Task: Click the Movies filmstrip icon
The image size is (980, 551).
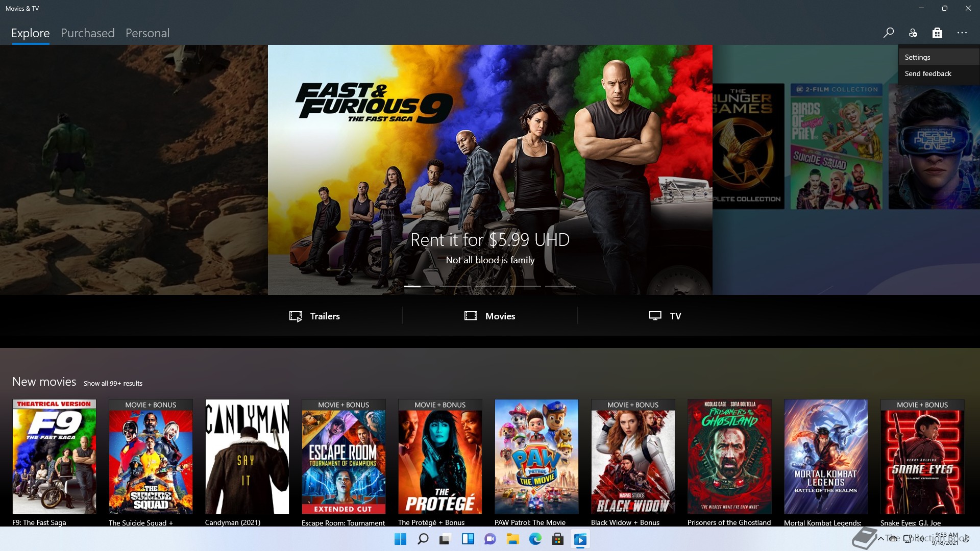Action: click(x=471, y=316)
